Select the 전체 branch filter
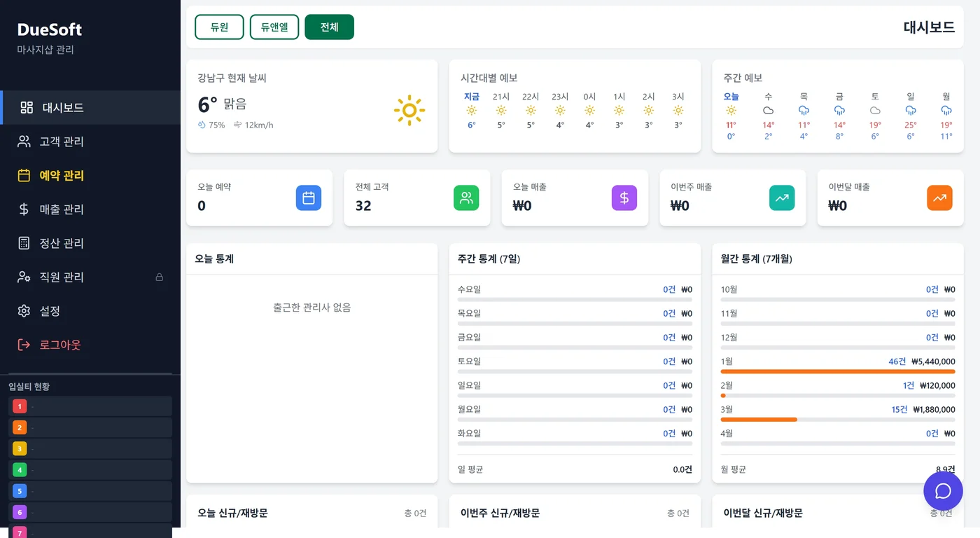980x538 pixels. 330,27
